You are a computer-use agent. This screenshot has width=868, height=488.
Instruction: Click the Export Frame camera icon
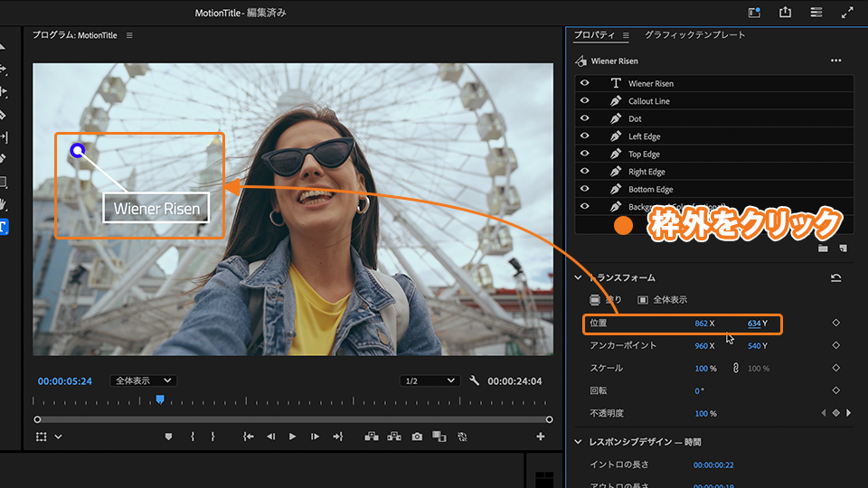(x=417, y=436)
